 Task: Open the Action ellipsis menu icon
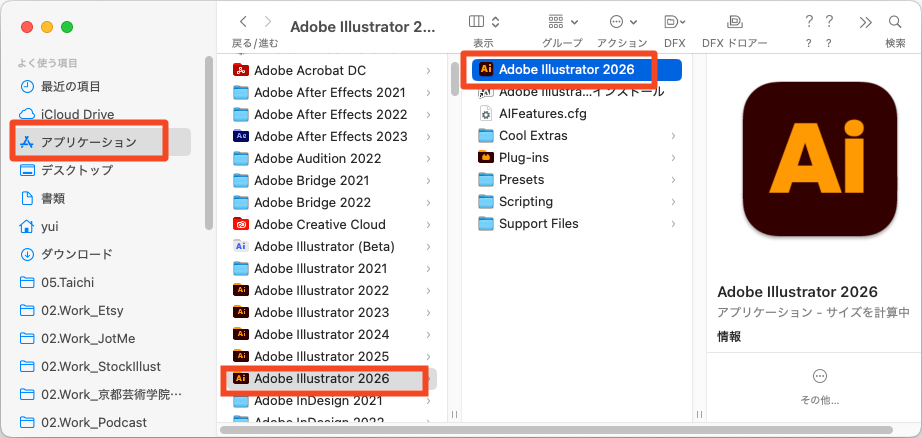[x=621, y=21]
